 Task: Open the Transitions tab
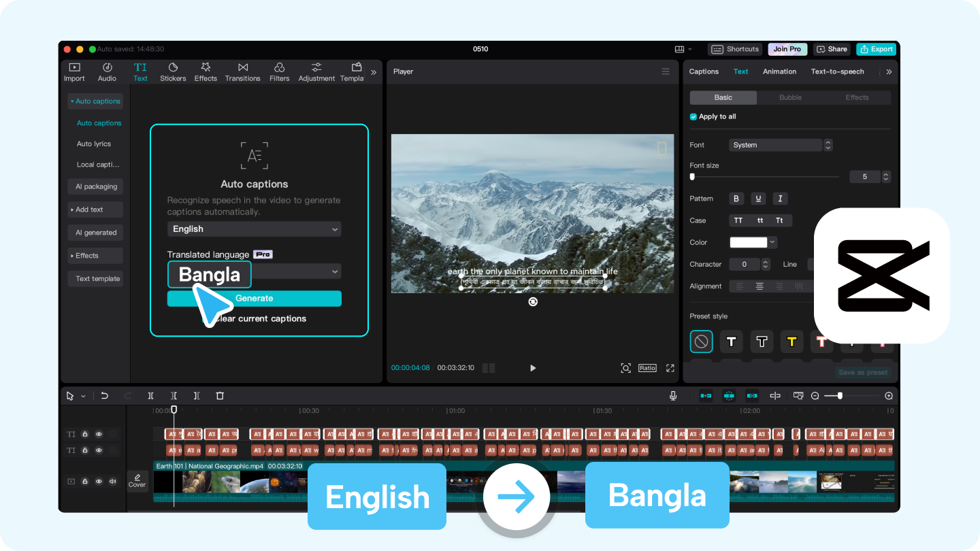tap(243, 71)
